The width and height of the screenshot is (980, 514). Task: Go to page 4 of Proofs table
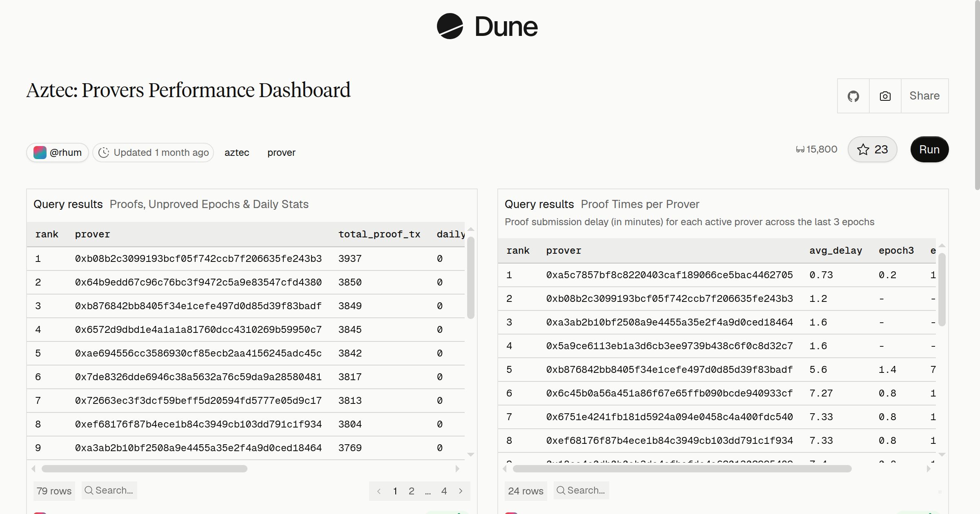coord(444,491)
